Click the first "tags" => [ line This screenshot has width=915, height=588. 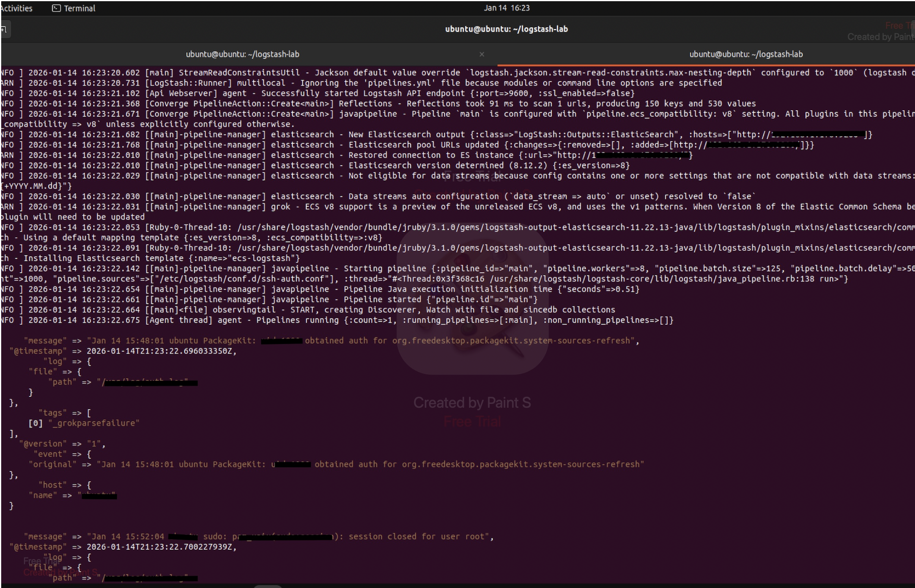pos(65,413)
